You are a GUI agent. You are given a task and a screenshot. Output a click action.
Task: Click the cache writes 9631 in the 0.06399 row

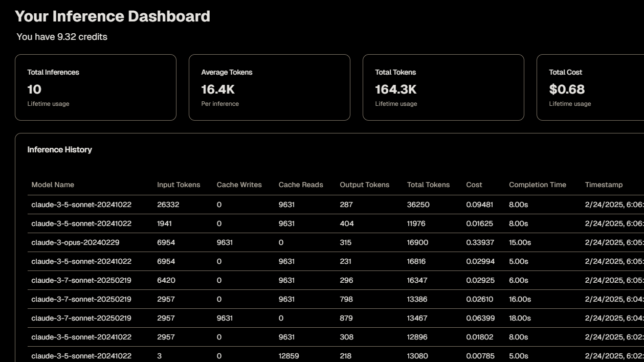(225, 318)
